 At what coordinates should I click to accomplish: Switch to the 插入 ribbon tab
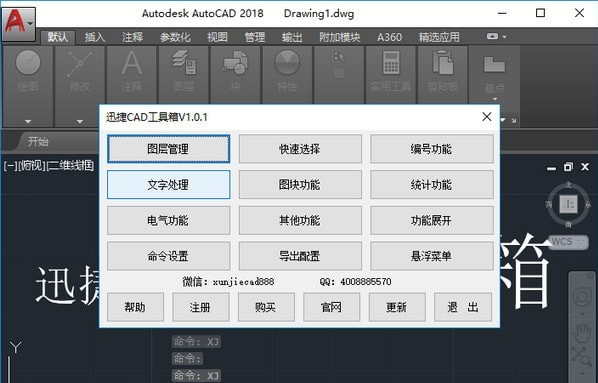(x=95, y=37)
